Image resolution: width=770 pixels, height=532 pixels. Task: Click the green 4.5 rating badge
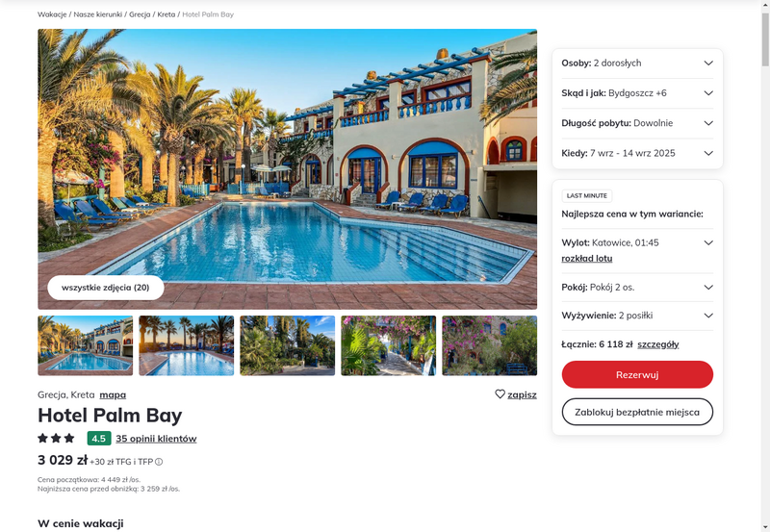(99, 439)
